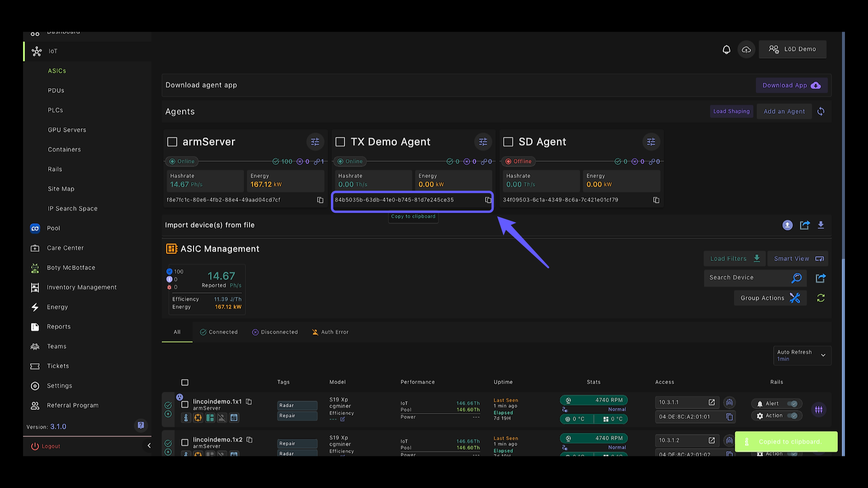Check the lincoindemo.1x2 row checkbox
Screen dimensions: 868x488
point(185,442)
